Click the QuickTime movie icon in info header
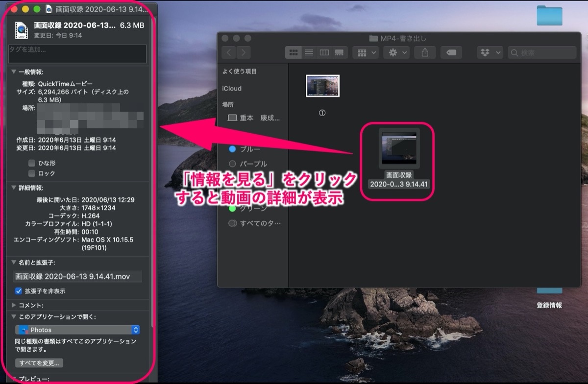588x384 pixels. (x=22, y=30)
